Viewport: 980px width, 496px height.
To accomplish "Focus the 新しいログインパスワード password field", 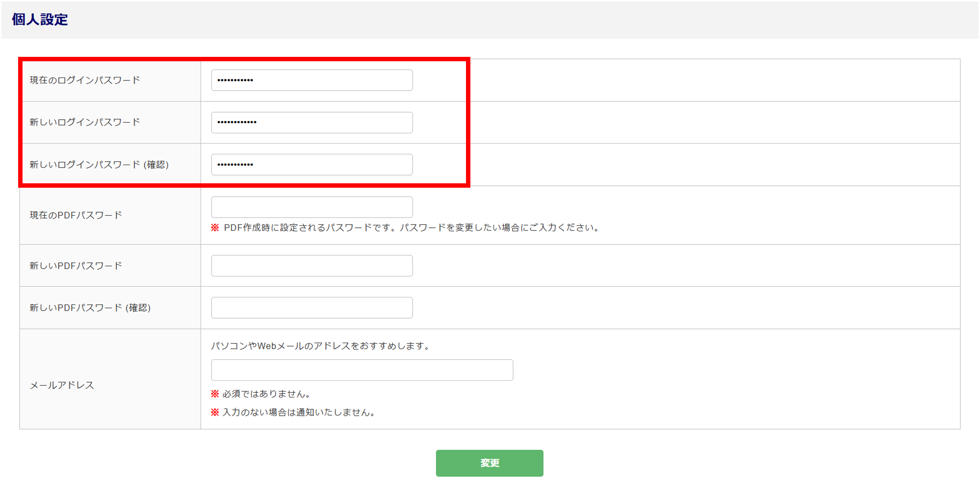I will pos(312,123).
